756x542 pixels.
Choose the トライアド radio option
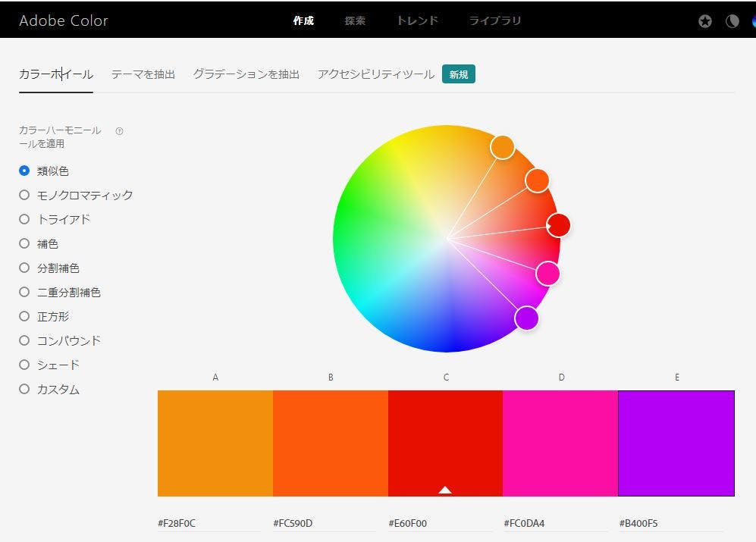[24, 219]
